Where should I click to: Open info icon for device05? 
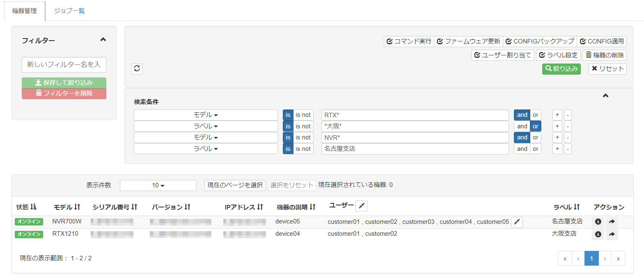[598, 222]
